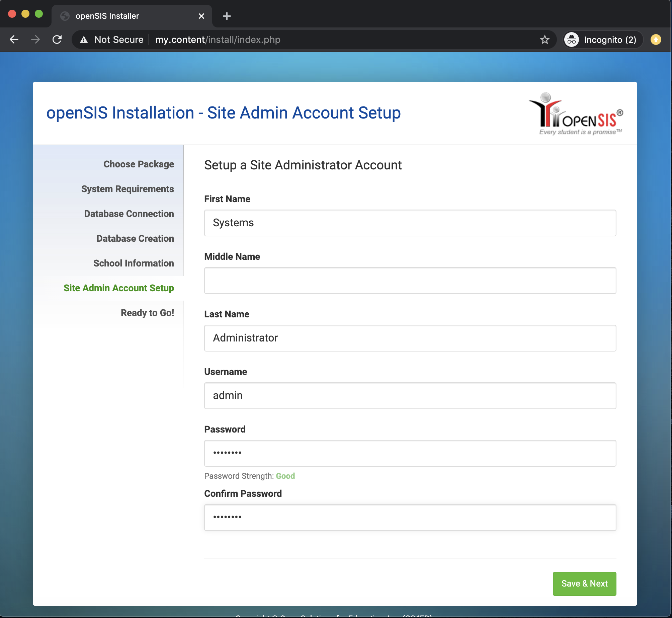Image resolution: width=672 pixels, height=618 pixels.
Task: Click the Ready to Go! step
Action: click(x=147, y=313)
